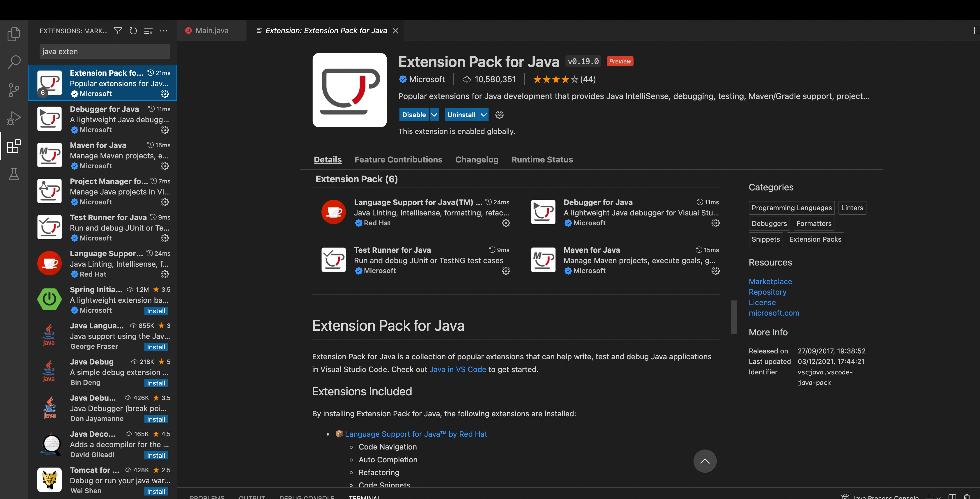Screen dimensions: 980x499
Task: Click the clear search results icon
Action: point(148,31)
